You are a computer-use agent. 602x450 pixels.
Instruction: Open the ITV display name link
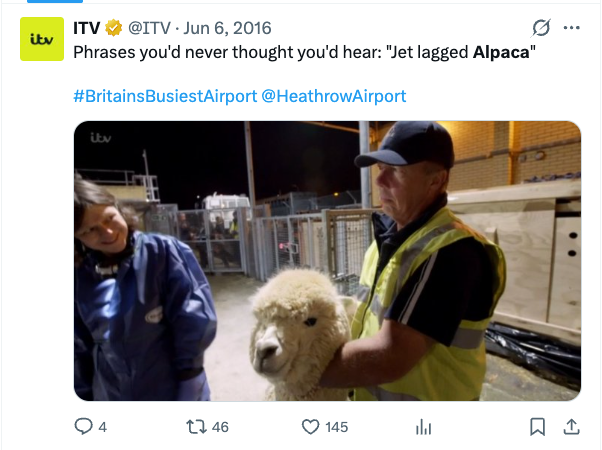tap(87, 28)
